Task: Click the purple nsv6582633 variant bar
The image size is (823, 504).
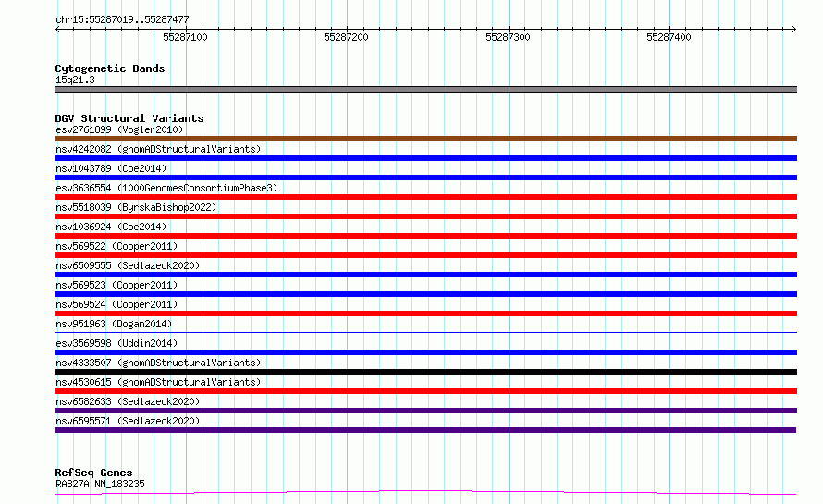Action: pos(425,411)
